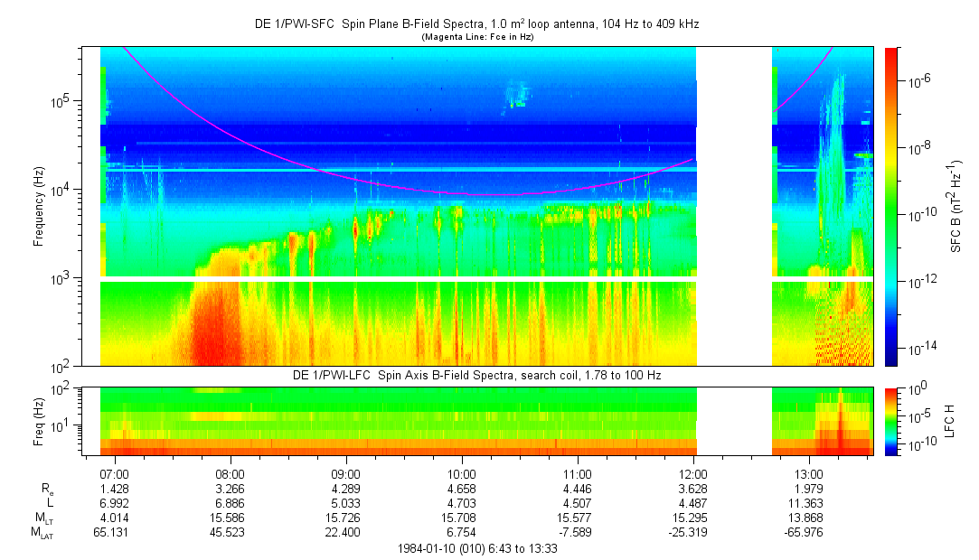Select the 07:00 time axis label

pos(115,473)
